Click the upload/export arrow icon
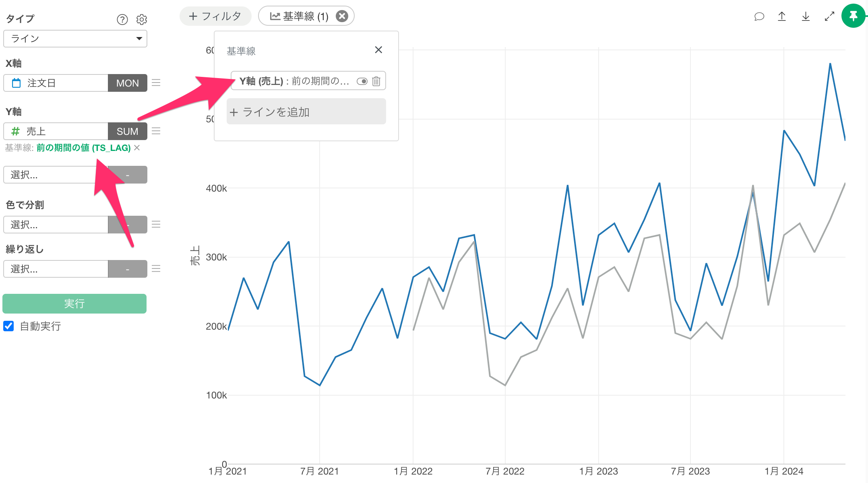The width and height of the screenshot is (868, 483). point(782,17)
